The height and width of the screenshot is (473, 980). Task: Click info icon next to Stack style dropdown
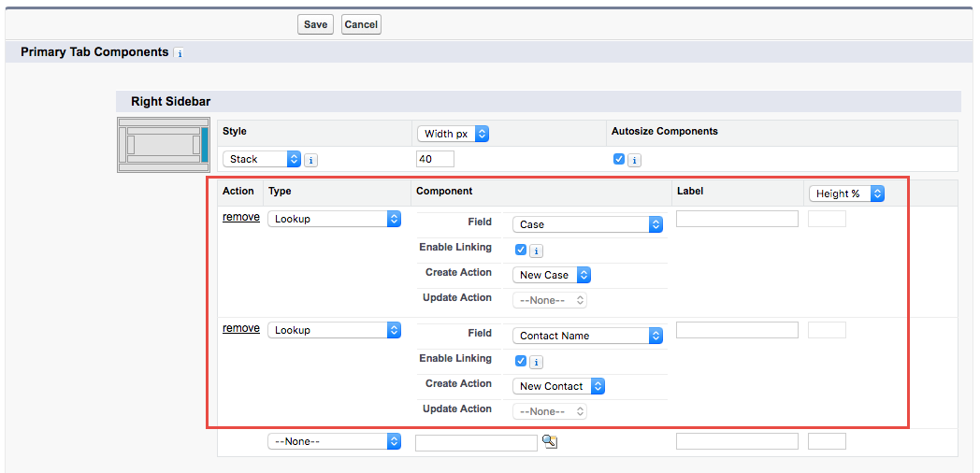(311, 160)
